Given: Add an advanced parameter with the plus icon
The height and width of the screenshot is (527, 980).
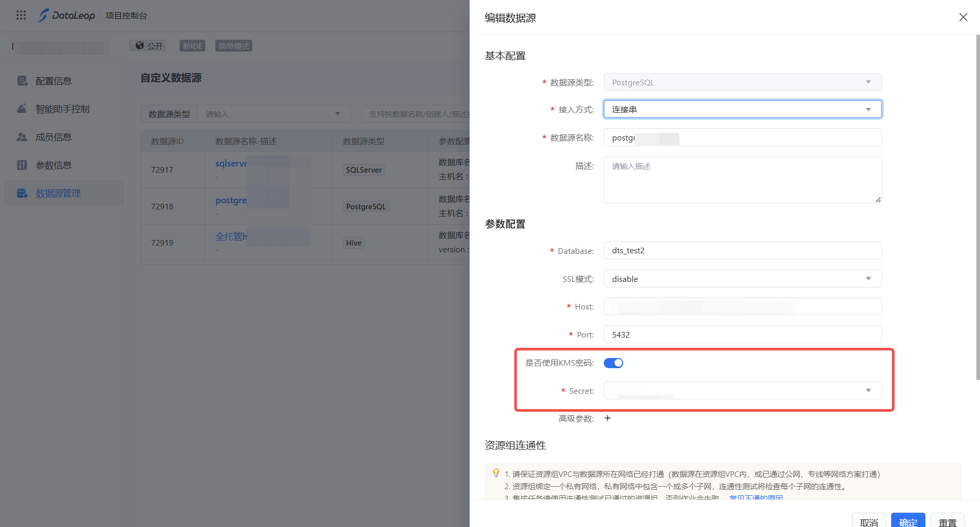Looking at the screenshot, I should point(607,418).
